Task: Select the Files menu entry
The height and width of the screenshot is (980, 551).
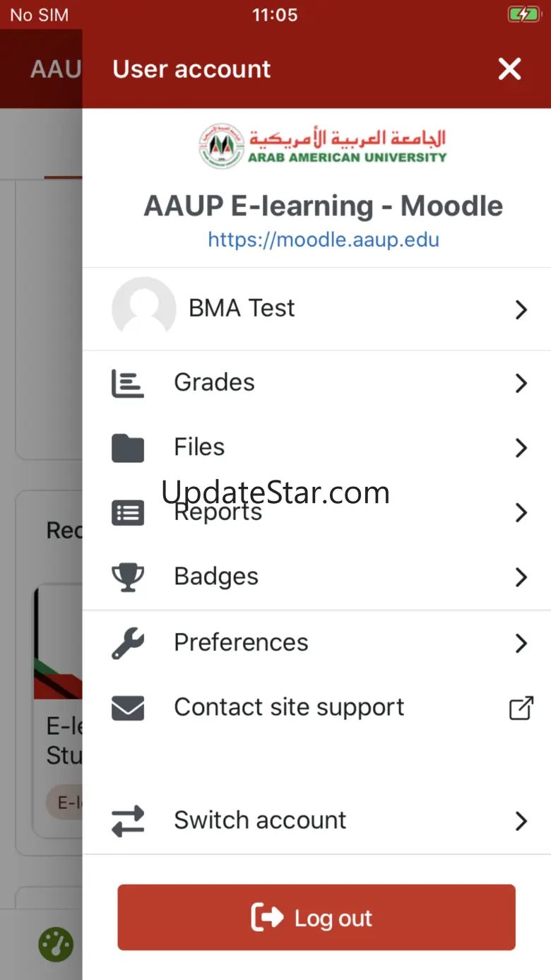Action: coord(199,448)
